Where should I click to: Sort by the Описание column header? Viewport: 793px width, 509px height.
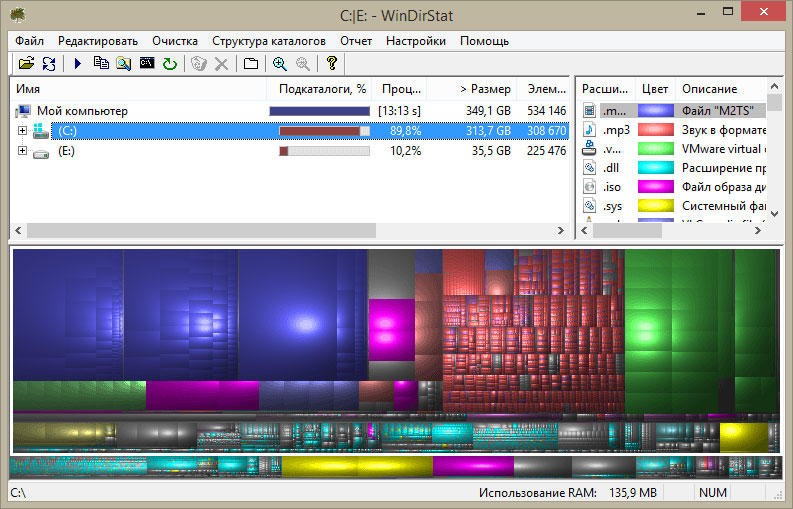pos(722,89)
